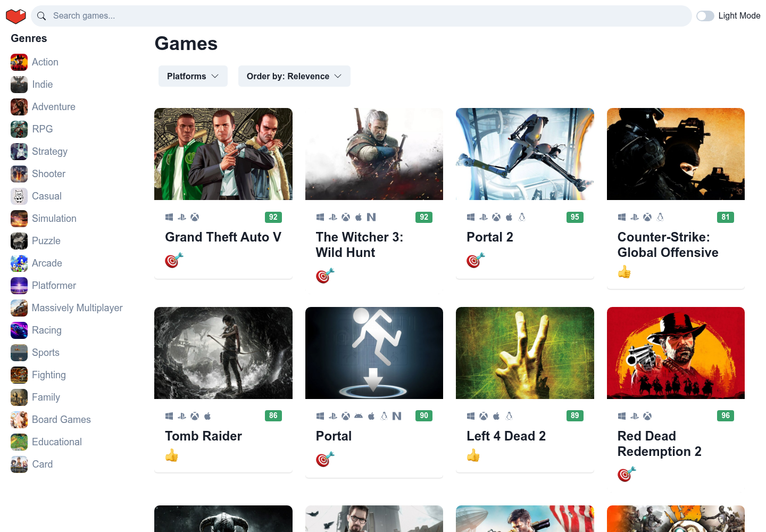766x532 pixels.
Task: Click the PlayStation icon on Red Dead Redemption 2
Action: (635, 416)
